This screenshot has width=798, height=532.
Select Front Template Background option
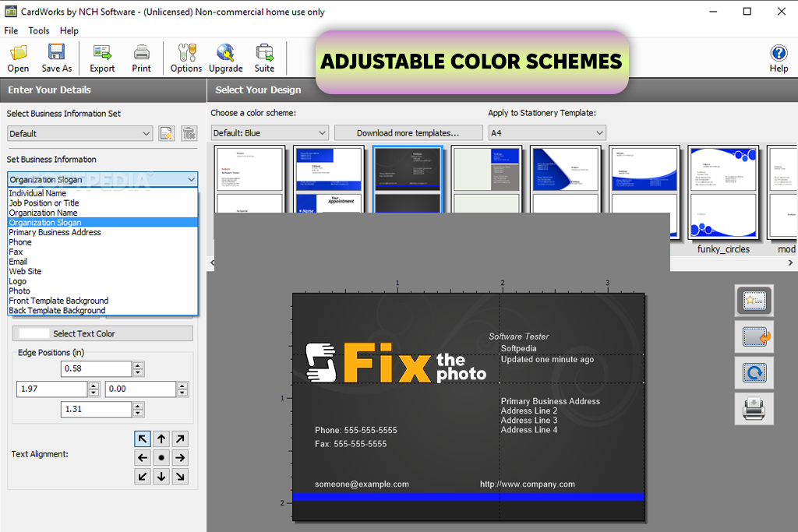pos(102,301)
